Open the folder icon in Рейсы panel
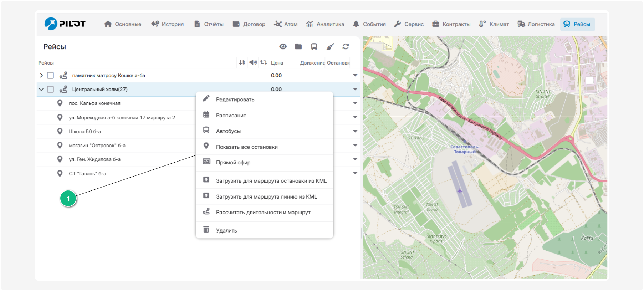644x291 pixels. coord(298,46)
